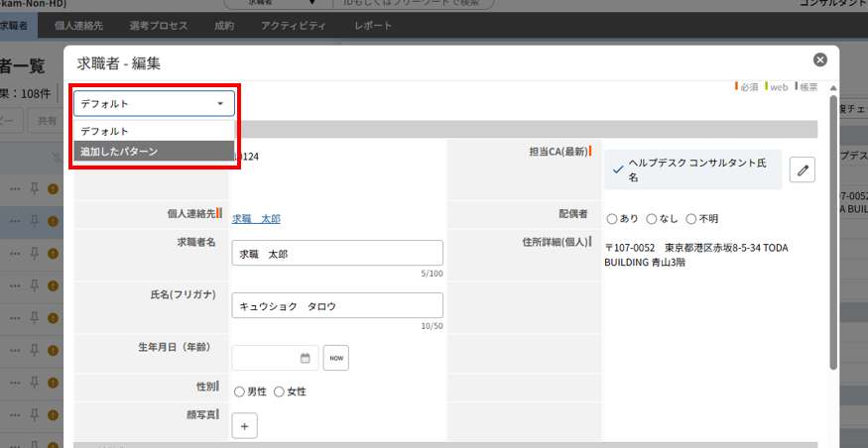The width and height of the screenshot is (868, 448).
Task: Close the 求職者 - 編集 dialog
Action: pos(819,60)
